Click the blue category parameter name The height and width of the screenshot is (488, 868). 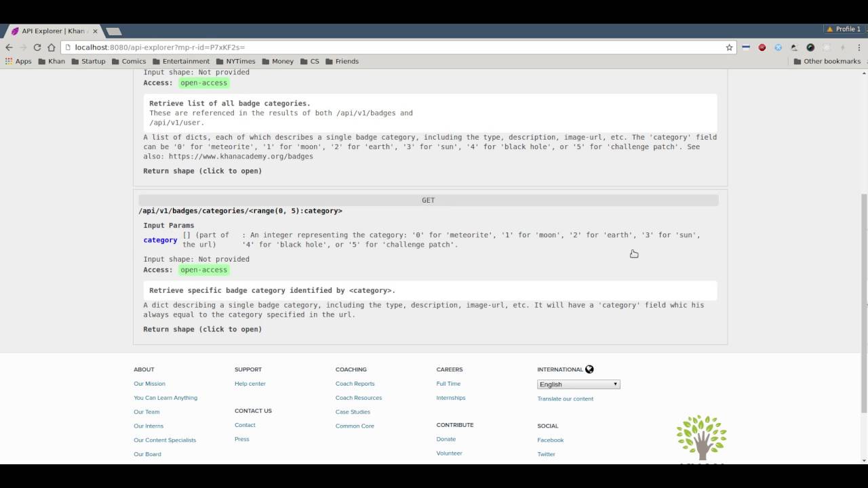pyautogui.click(x=160, y=240)
